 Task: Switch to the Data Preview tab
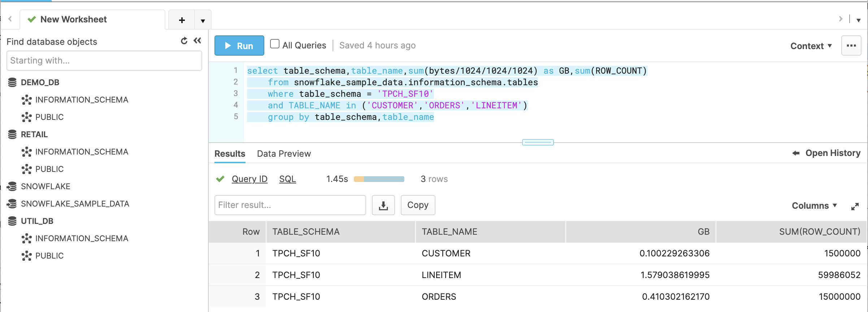point(284,154)
